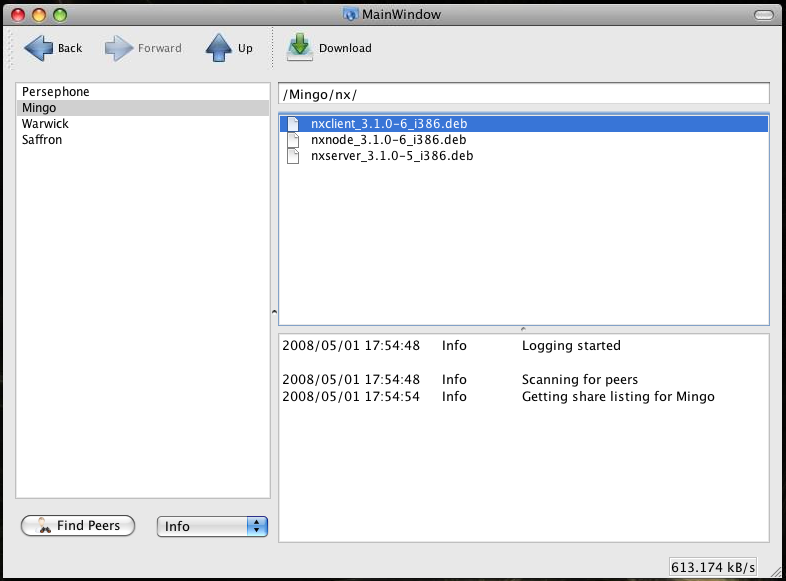
Task: Click the Back arrow icon
Action: [38, 48]
